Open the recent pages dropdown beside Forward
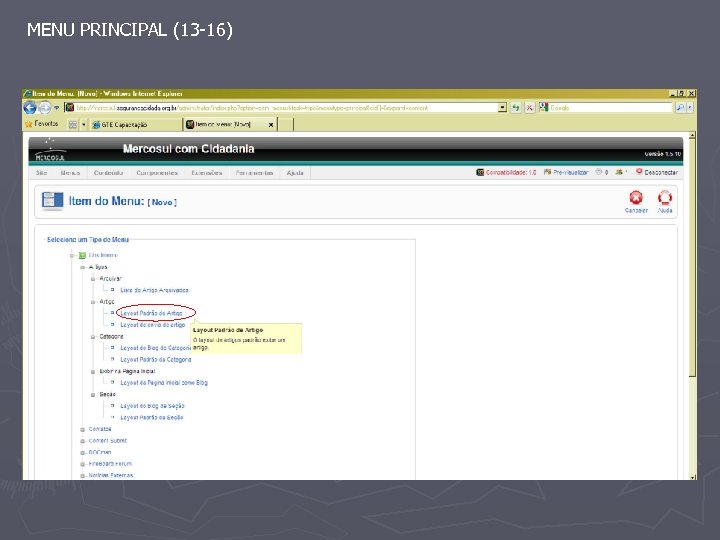 point(56,108)
